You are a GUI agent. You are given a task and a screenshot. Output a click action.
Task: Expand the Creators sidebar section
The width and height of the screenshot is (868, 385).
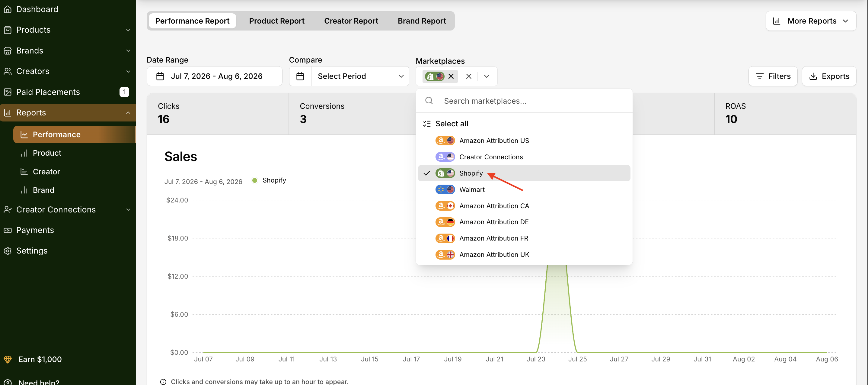click(128, 72)
